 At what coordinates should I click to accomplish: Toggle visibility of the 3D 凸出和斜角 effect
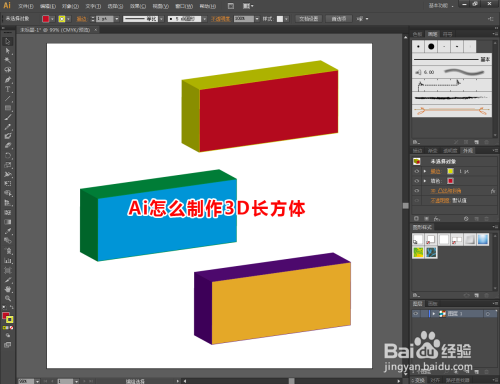[417, 191]
